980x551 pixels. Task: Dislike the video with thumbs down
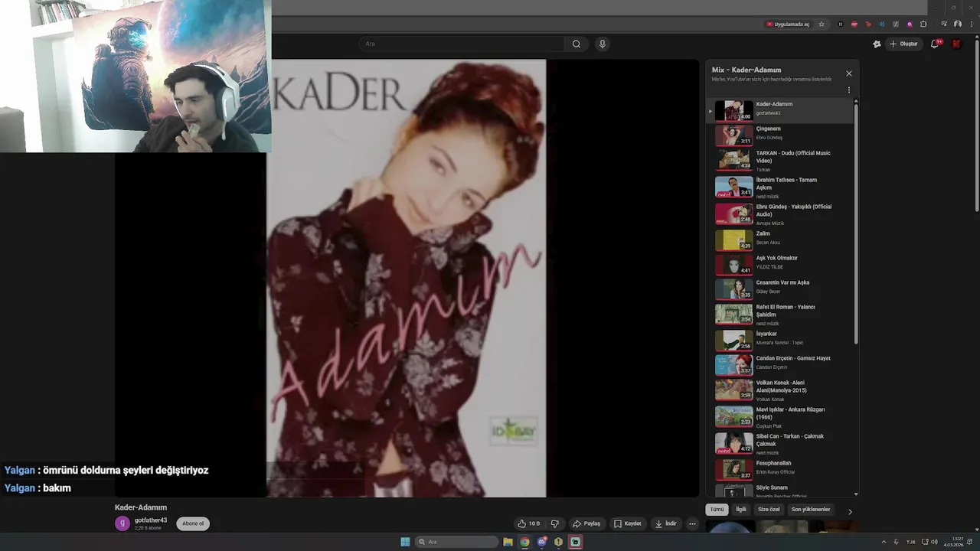click(555, 523)
